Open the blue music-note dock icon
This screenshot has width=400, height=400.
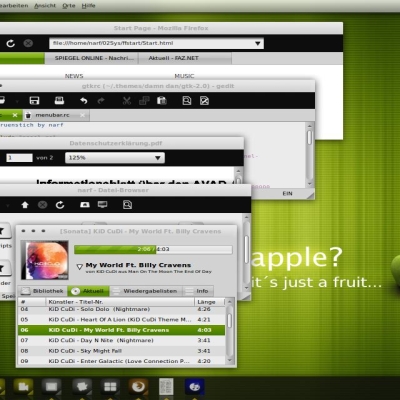(195, 387)
